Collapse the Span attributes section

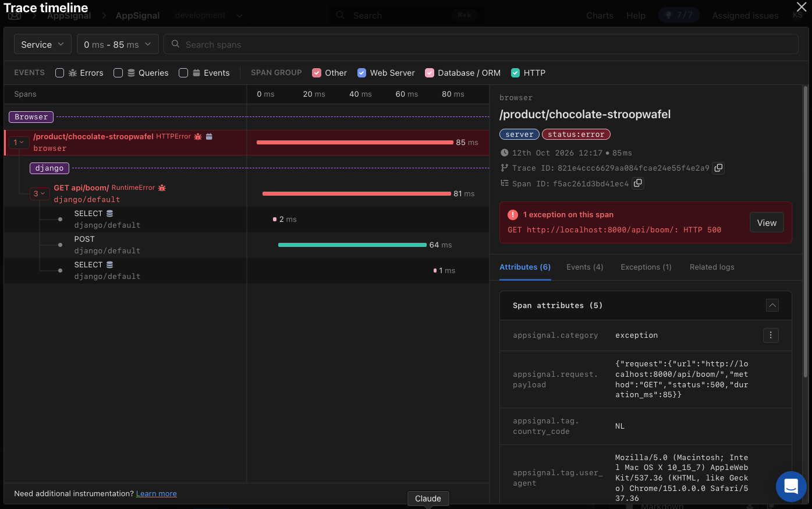pyautogui.click(x=772, y=305)
